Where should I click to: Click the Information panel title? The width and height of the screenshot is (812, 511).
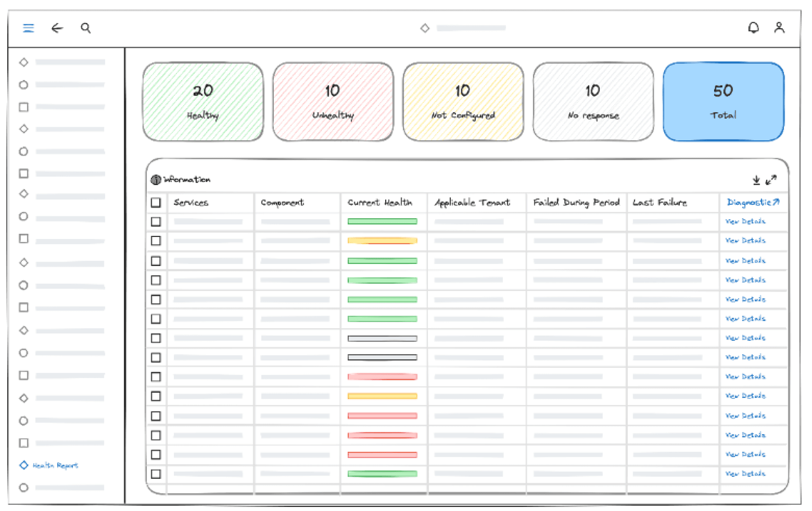pyautogui.click(x=187, y=179)
